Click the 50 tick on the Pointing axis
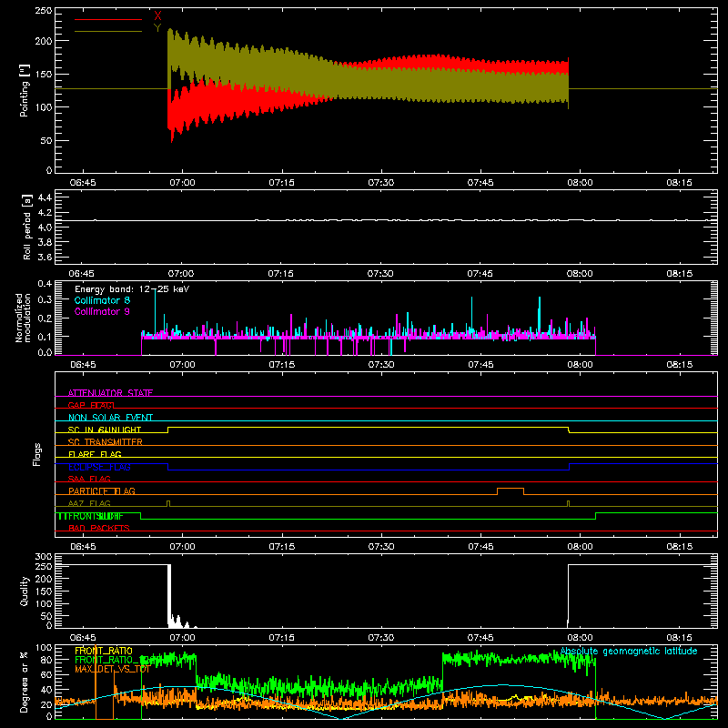The width and height of the screenshot is (728, 728). (x=46, y=141)
